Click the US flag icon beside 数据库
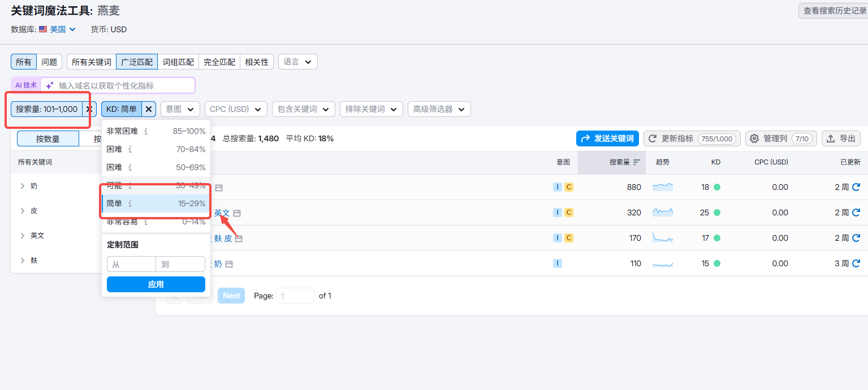 (x=42, y=29)
